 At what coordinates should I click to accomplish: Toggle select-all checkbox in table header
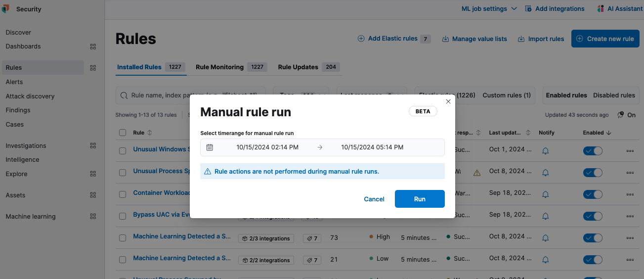point(123,133)
